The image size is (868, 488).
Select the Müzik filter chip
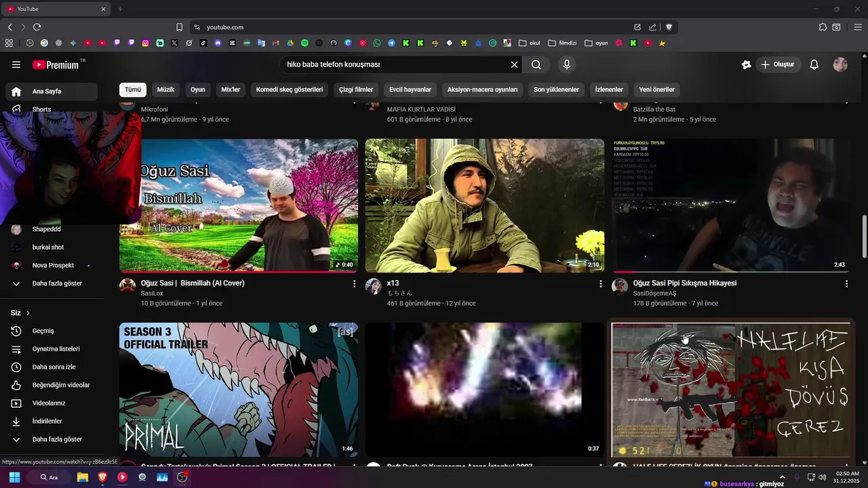165,89
